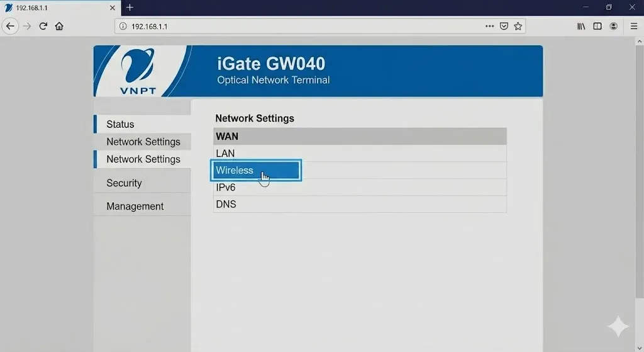Select the upper Network Settings sidebar item
644x352 pixels.
(143, 142)
